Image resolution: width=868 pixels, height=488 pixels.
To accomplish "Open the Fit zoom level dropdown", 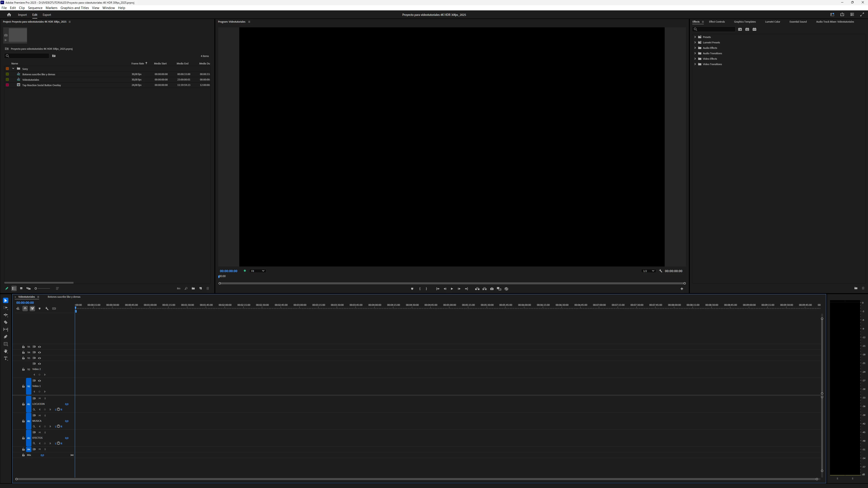I will tap(258, 271).
